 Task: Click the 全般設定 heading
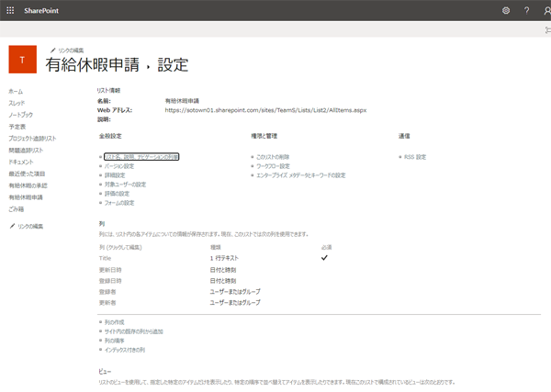point(110,136)
